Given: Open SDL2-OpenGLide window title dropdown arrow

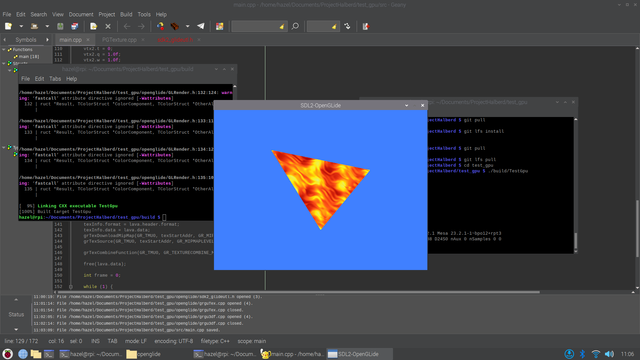Looking at the screenshot, I should point(407,105).
